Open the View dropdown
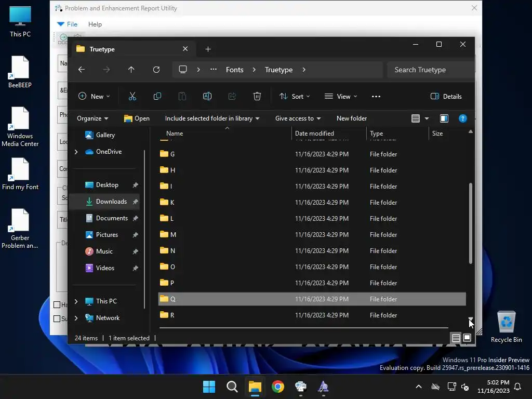The height and width of the screenshot is (399, 532). [x=341, y=96]
